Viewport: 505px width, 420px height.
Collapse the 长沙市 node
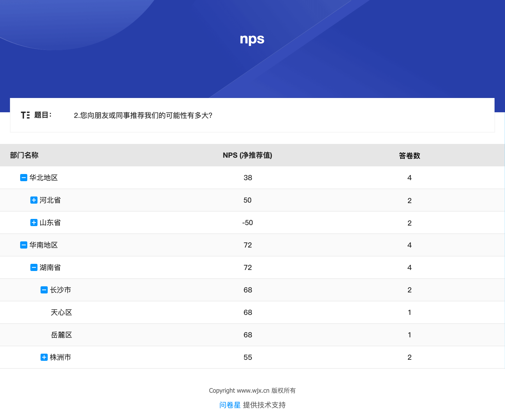coord(44,290)
